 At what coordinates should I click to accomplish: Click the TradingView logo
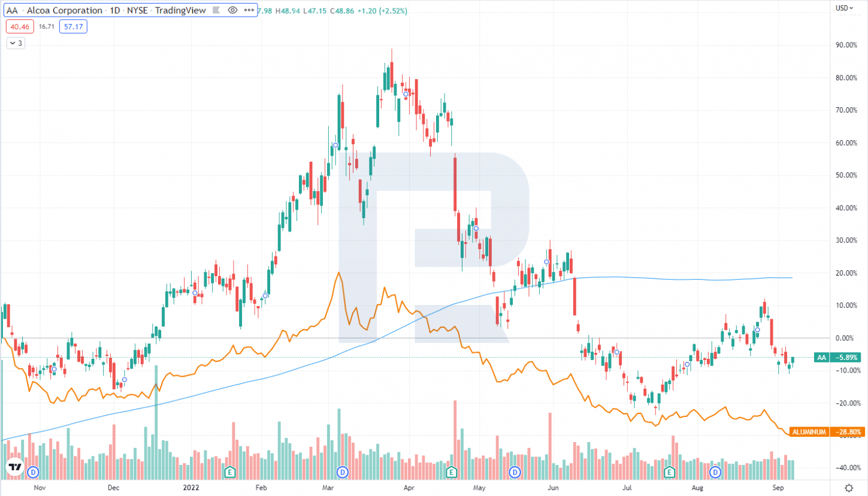pyautogui.click(x=15, y=467)
